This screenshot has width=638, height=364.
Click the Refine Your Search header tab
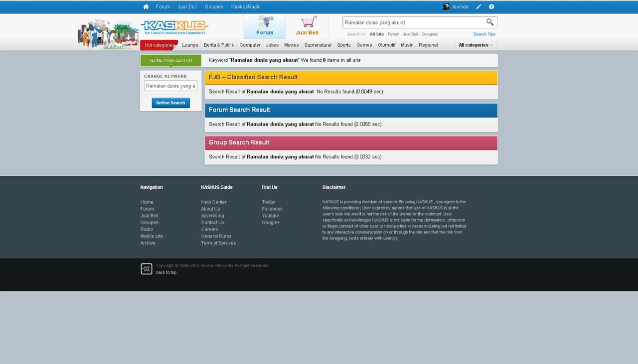pos(170,60)
